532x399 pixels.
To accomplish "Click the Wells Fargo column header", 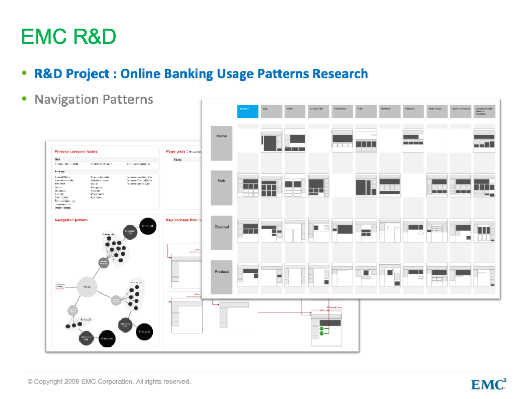I will pos(437,112).
